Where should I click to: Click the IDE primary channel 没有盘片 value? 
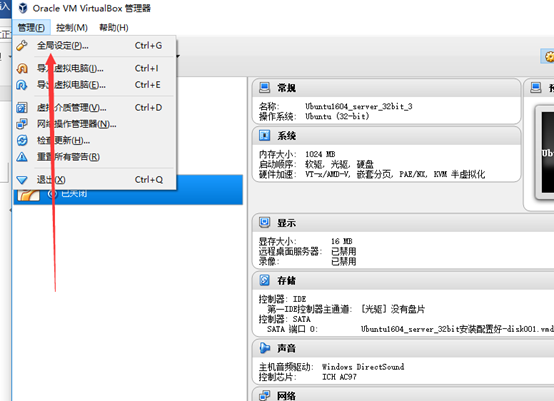392,309
